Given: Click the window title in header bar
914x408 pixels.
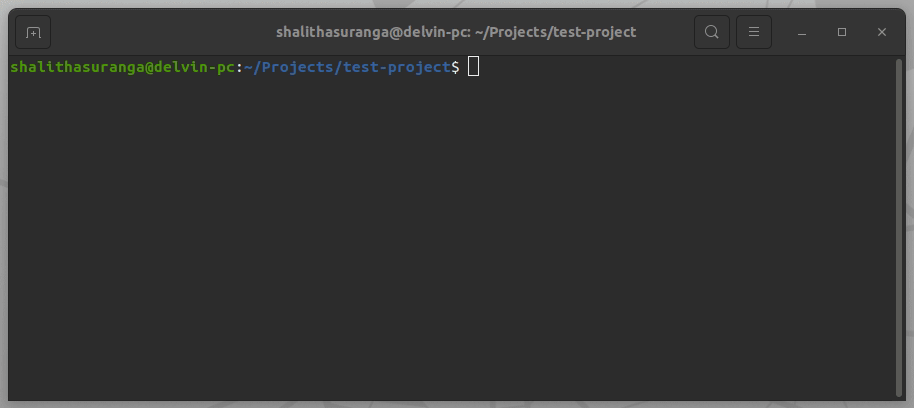Looking at the screenshot, I should point(456,32).
